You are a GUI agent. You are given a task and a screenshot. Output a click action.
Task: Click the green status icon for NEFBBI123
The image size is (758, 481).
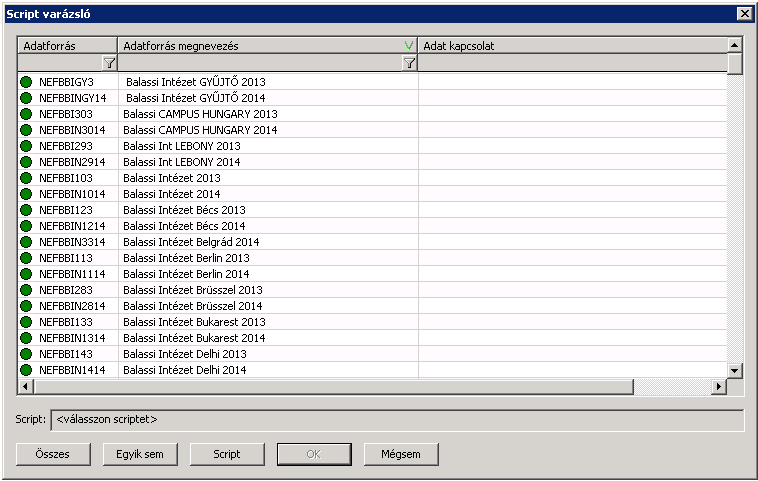tap(26, 210)
